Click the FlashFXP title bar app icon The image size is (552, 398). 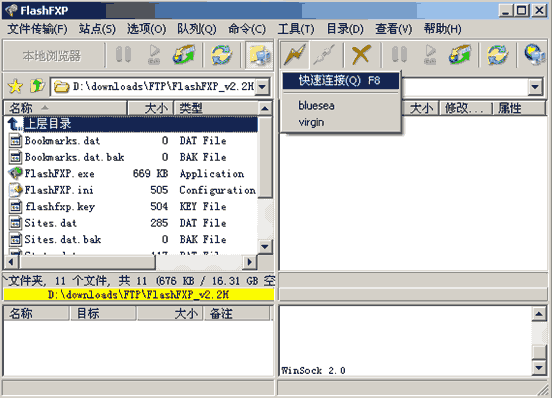pos(11,10)
